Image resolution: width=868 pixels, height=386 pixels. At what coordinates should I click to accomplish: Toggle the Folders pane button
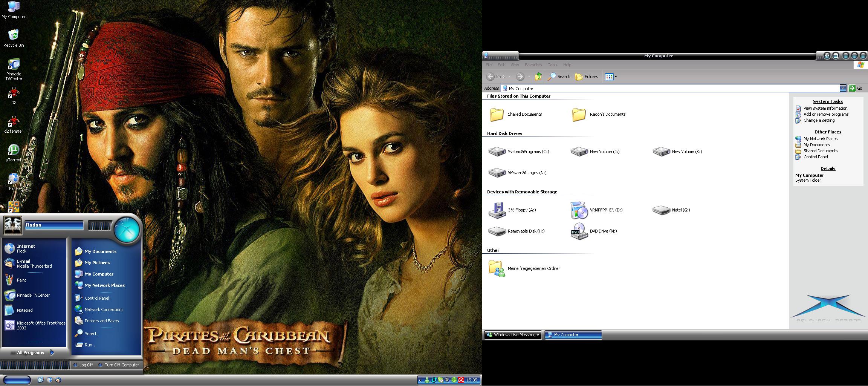tap(587, 77)
